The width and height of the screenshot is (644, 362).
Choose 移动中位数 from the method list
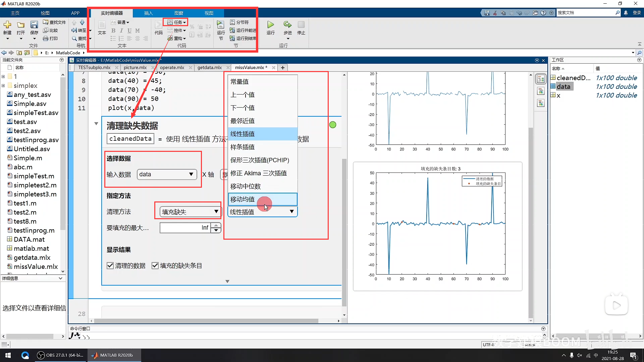tap(263, 186)
